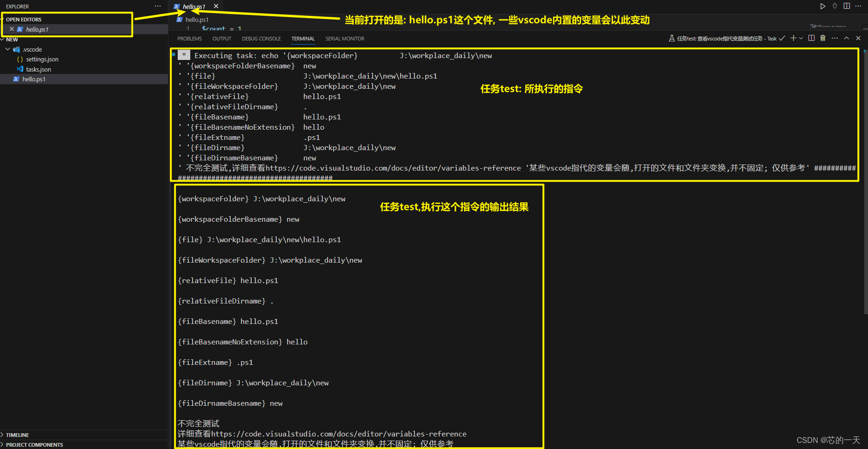Close hello.ps1 editor tab
The image size is (868, 449).
pyautogui.click(x=216, y=6)
